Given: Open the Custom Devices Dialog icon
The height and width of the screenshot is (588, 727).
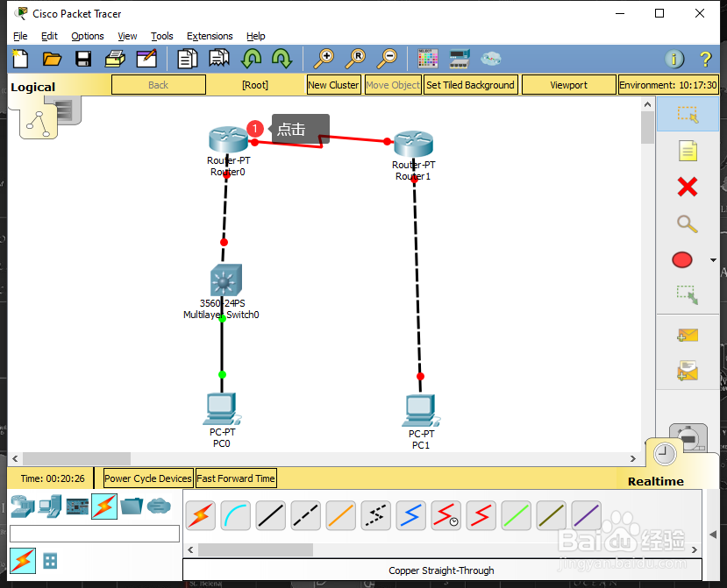Looking at the screenshot, I should [x=460, y=59].
